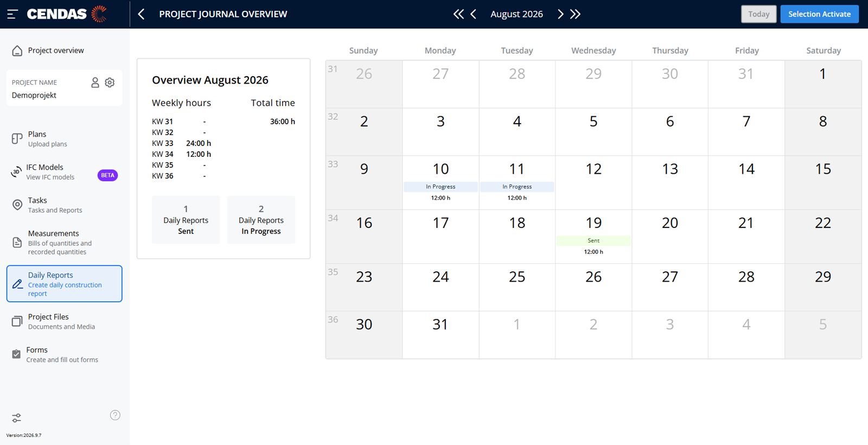This screenshot has height=445, width=868.
Task: Click the KW 33 24:00 h row
Action: coord(181,143)
